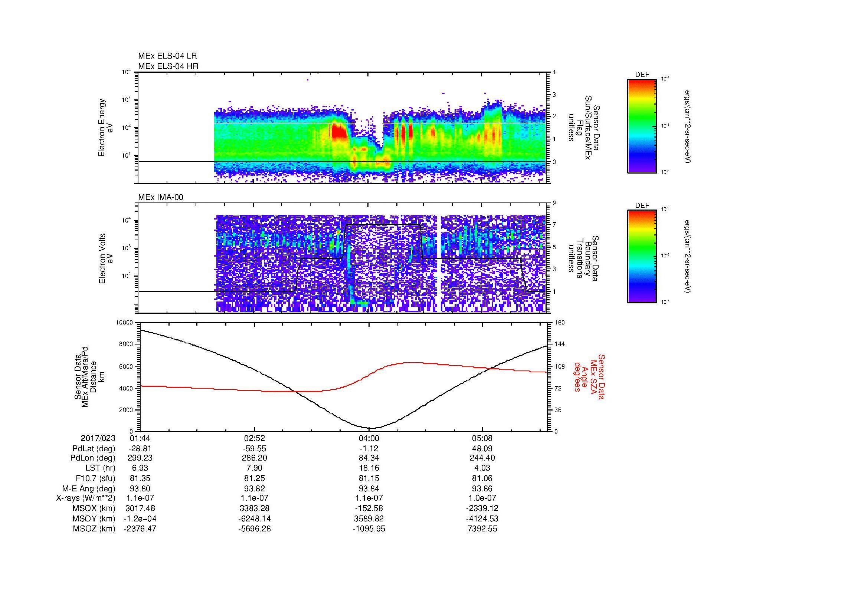The height and width of the screenshot is (613, 868).
Task: Click the MSOZ value '7392.55'
Action: coord(482,529)
